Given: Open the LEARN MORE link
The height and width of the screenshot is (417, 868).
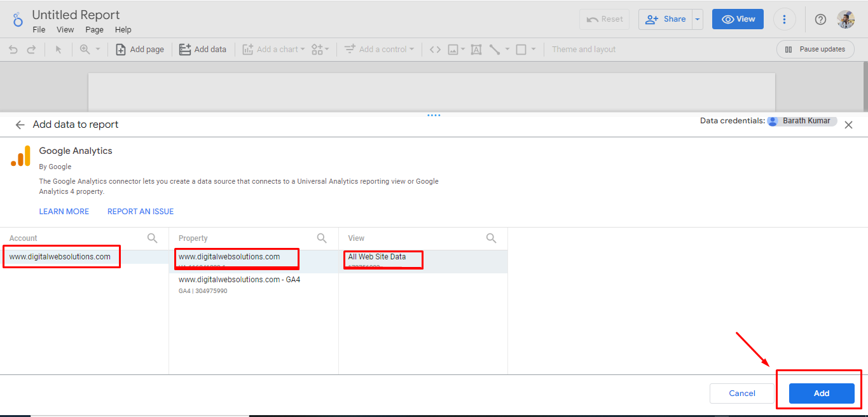Looking at the screenshot, I should click(64, 211).
